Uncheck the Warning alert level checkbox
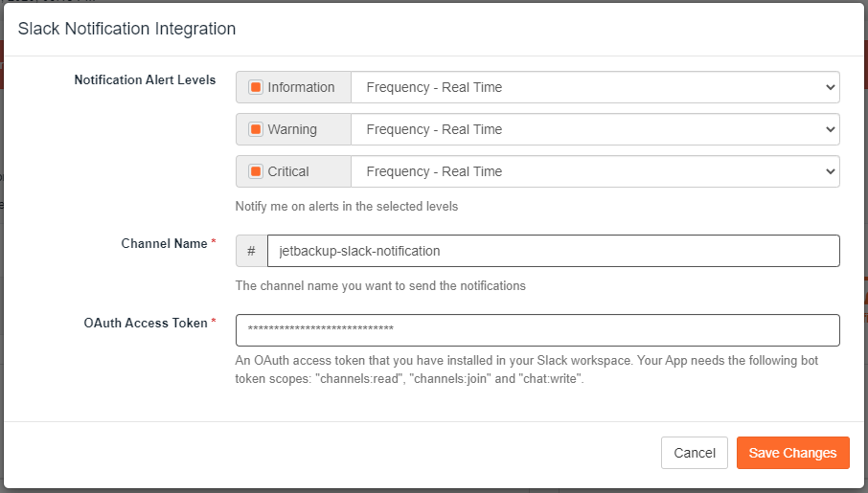The height and width of the screenshot is (493, 868). click(255, 129)
